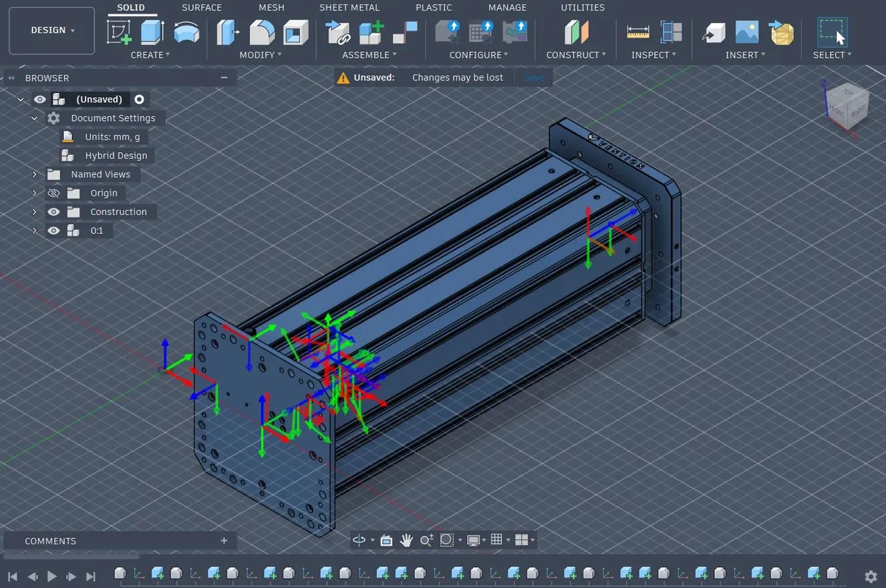Screen dimensions: 886x588
Task: Open the ASSEMBLE dropdown menu
Action: click(x=369, y=55)
